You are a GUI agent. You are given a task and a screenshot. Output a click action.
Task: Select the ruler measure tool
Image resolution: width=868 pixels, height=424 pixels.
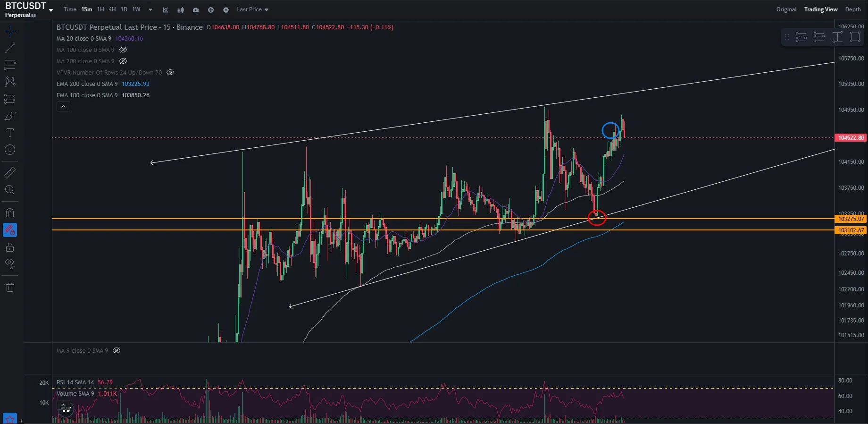[x=10, y=173]
